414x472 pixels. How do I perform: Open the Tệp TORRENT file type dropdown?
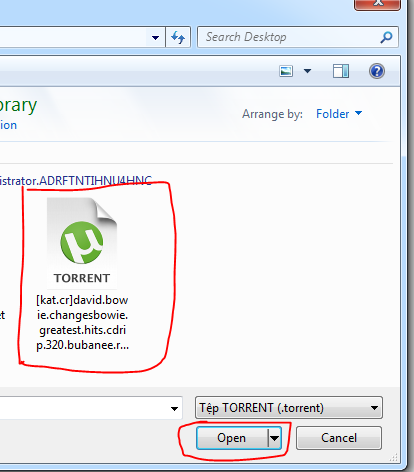289,408
